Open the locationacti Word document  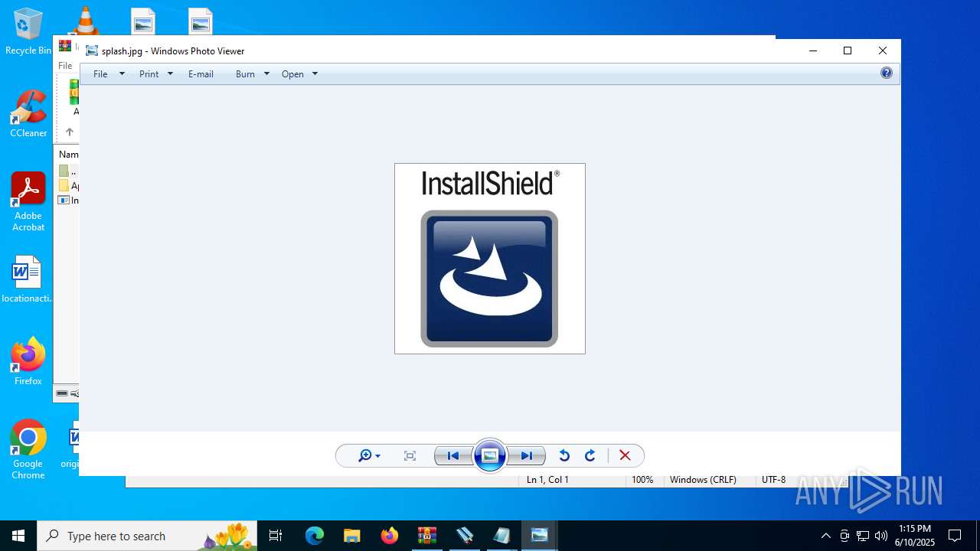(x=27, y=279)
